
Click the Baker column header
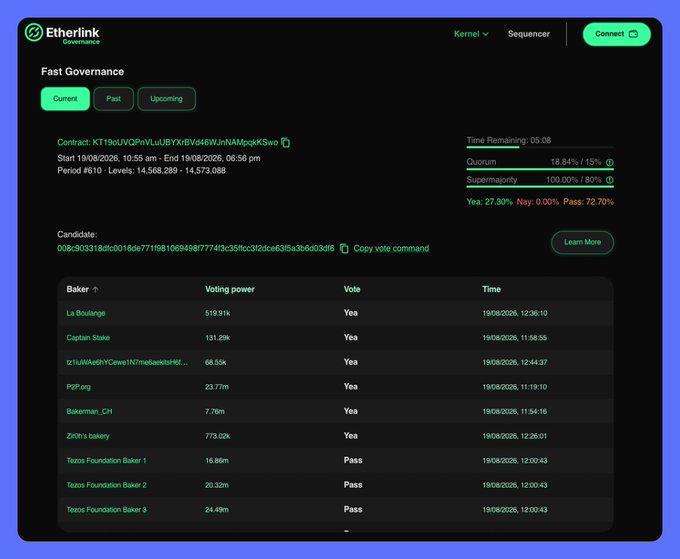(x=78, y=289)
